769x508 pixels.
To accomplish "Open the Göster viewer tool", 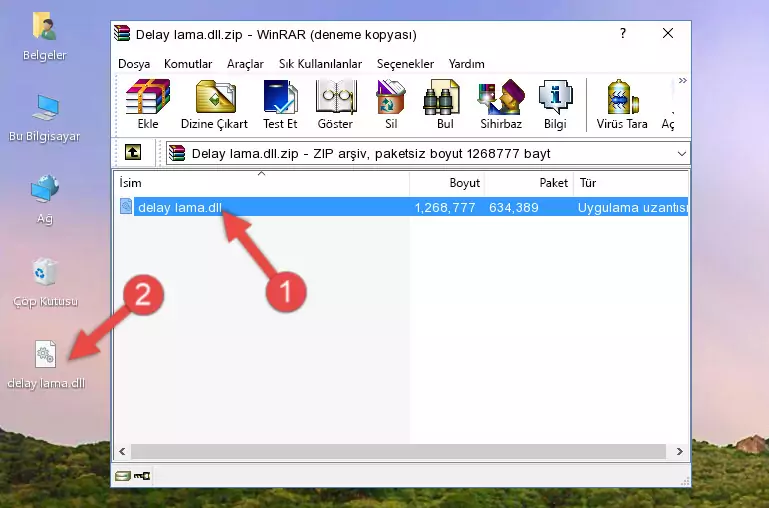I will click(335, 104).
